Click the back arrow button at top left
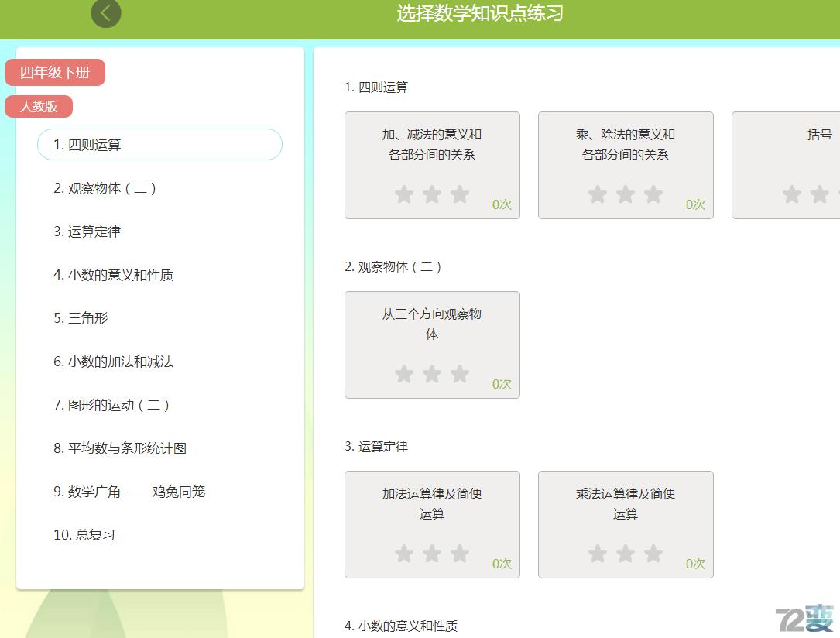Viewport: 840px width, 638px height. click(x=106, y=13)
